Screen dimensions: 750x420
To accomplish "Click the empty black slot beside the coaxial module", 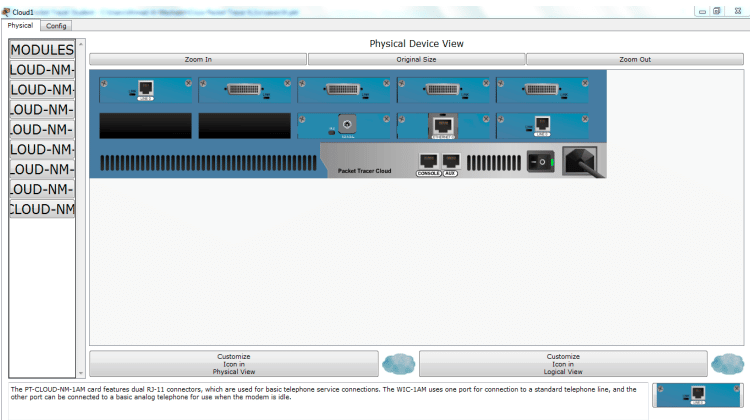I will (x=244, y=126).
